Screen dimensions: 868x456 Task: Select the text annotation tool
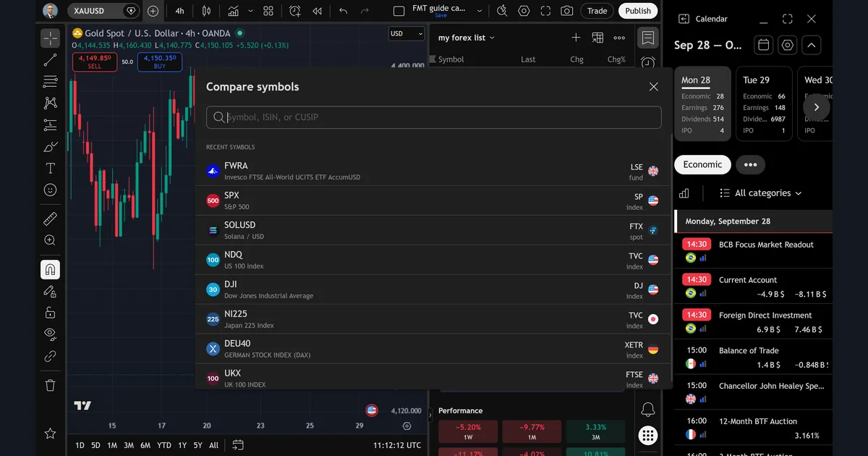coord(50,169)
